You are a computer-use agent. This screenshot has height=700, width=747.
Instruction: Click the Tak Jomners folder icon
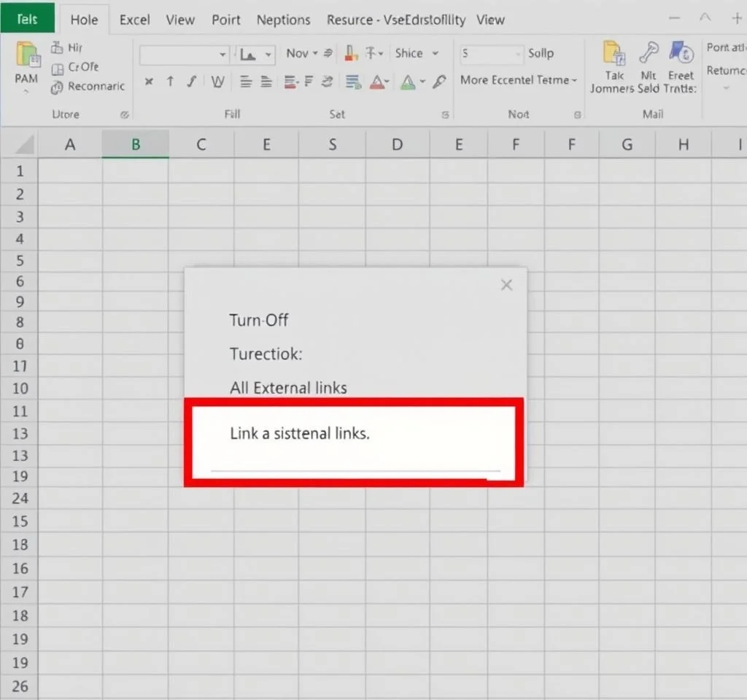coord(614,54)
